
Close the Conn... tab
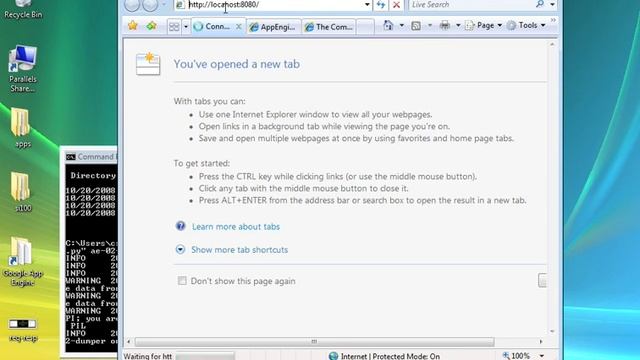point(239,27)
